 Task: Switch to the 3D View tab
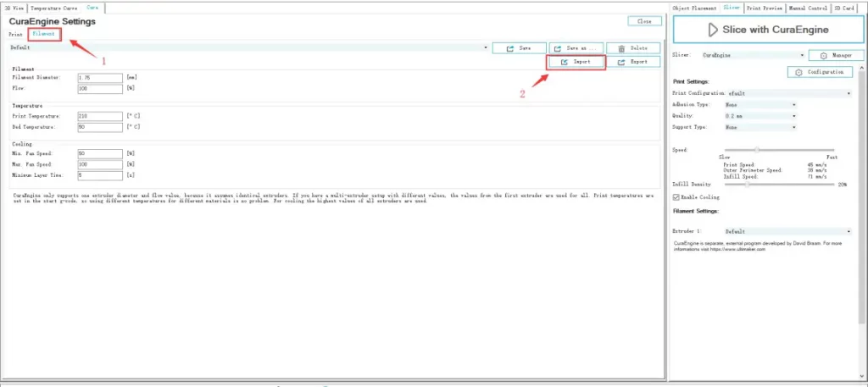tap(14, 8)
